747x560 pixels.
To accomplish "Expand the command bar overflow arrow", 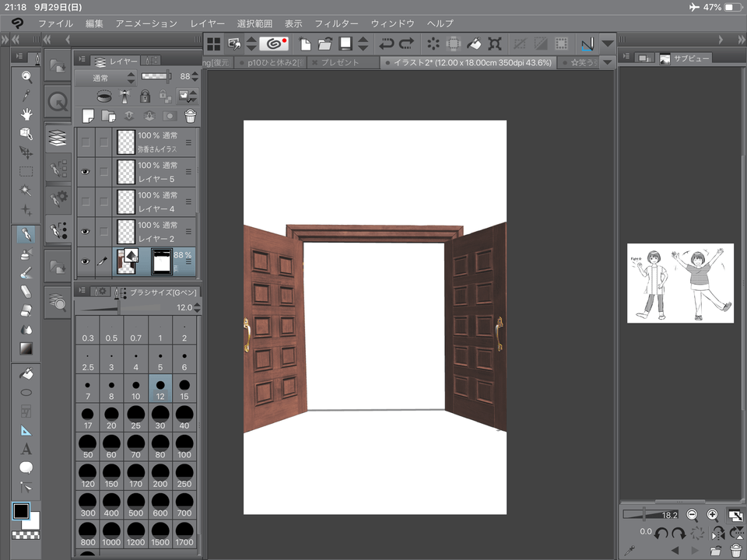I will click(x=608, y=44).
